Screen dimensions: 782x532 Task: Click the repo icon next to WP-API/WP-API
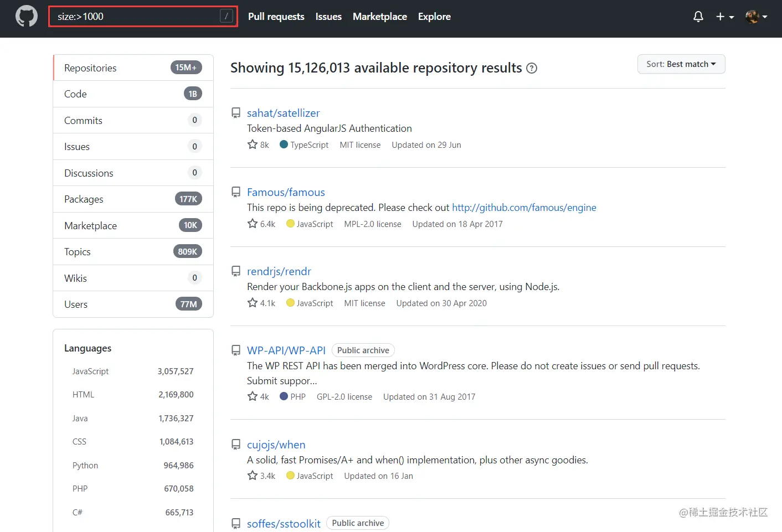click(236, 350)
